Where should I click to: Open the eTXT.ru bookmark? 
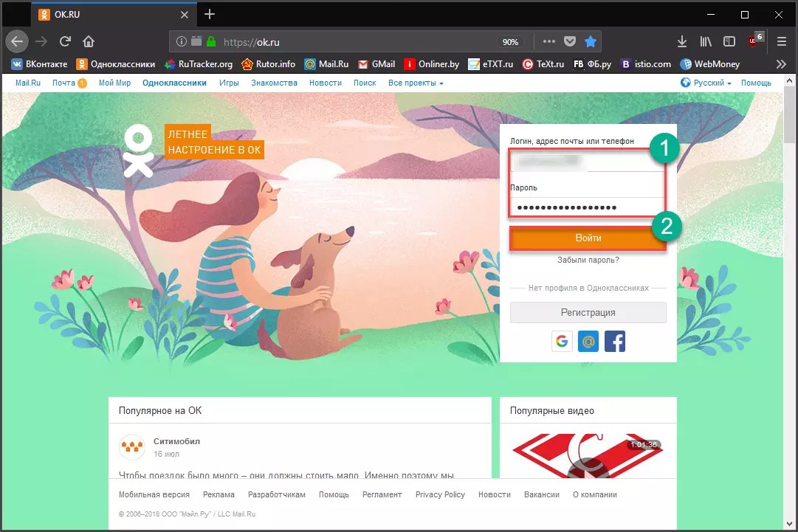[491, 64]
